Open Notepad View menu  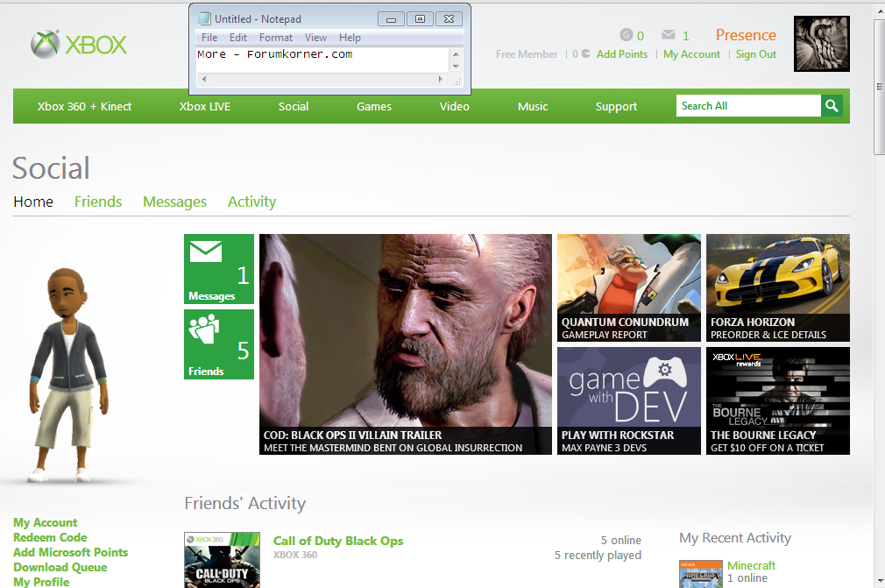coord(316,38)
